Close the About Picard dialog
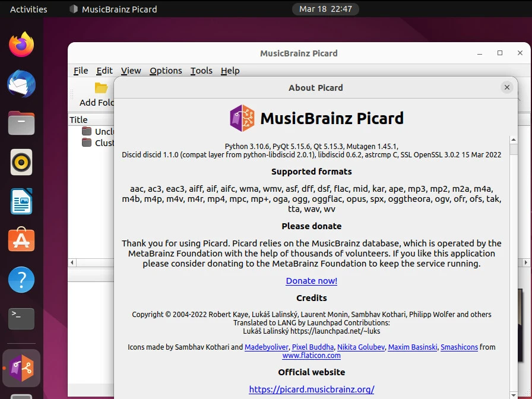This screenshot has height=399, width=532. click(x=506, y=87)
